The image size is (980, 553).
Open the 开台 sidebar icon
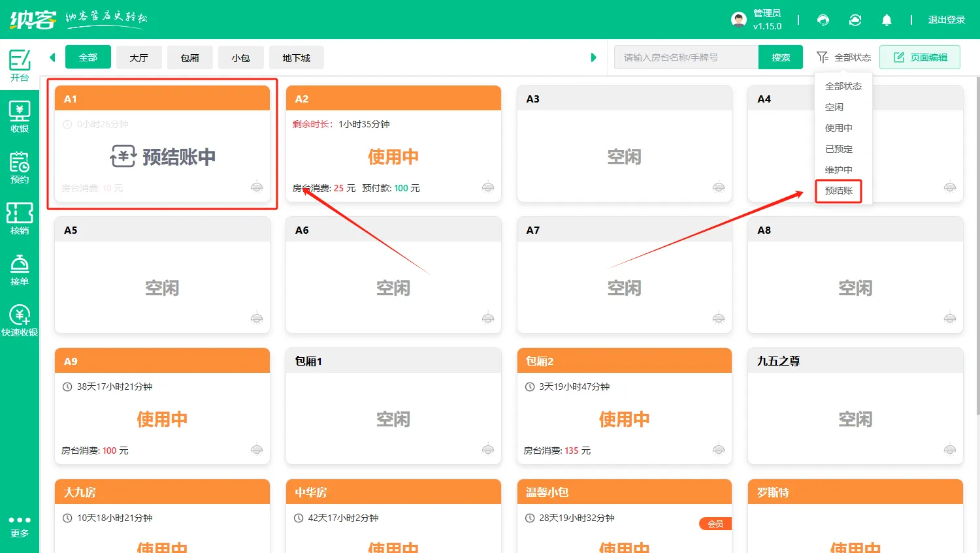tap(20, 65)
